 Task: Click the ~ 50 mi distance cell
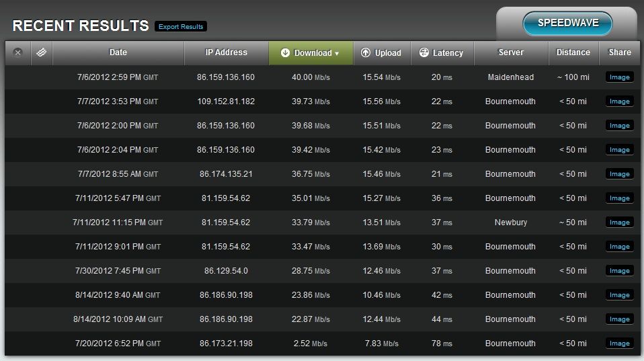coord(573,223)
